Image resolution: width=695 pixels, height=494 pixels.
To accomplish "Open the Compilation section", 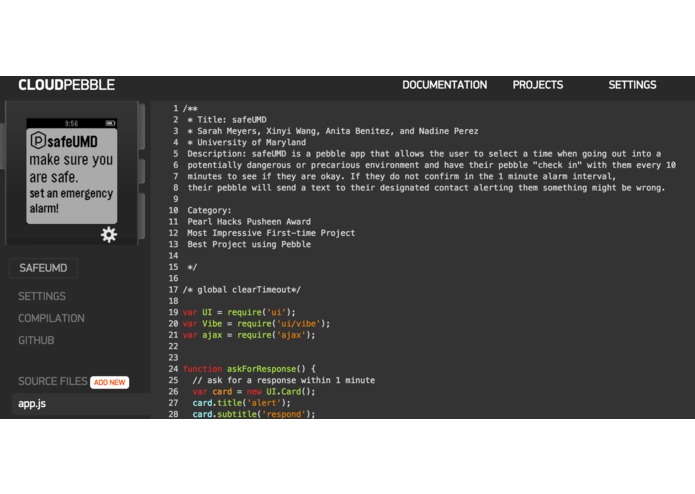I will point(51,318).
